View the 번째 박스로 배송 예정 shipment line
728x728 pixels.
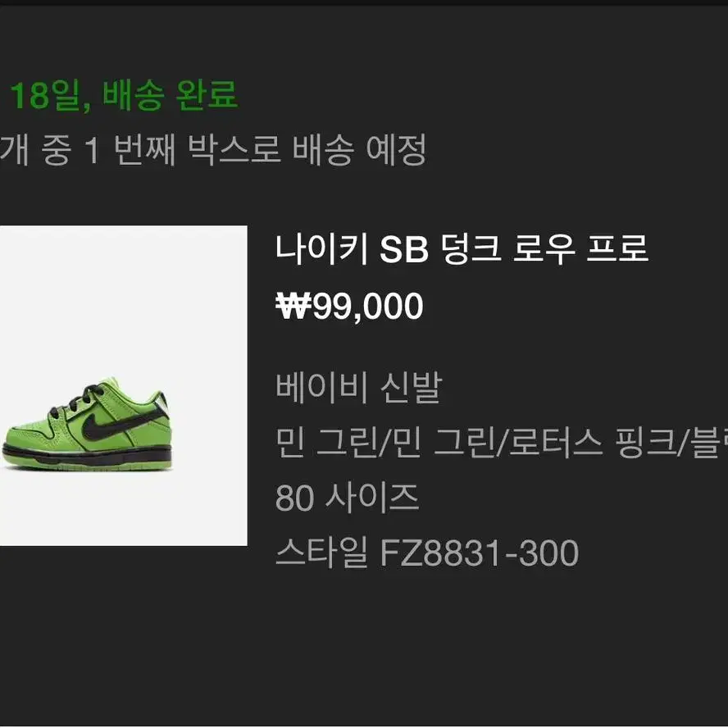[270, 150]
